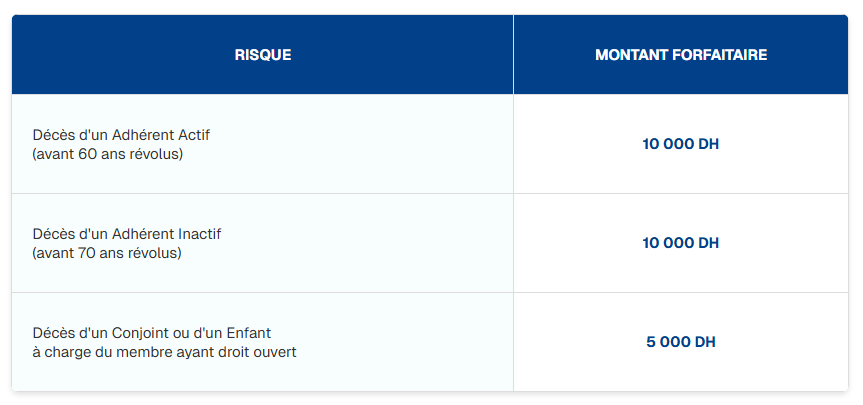Screen dimensions: 863x405
Task: Select the 'Décès d'un Adhérent Inactif' text line
Action: pos(127,233)
